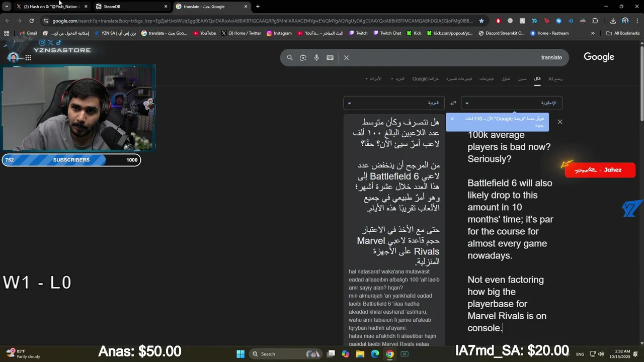
Task: Open the Gmail bookmark
Action: [x=28, y=33]
